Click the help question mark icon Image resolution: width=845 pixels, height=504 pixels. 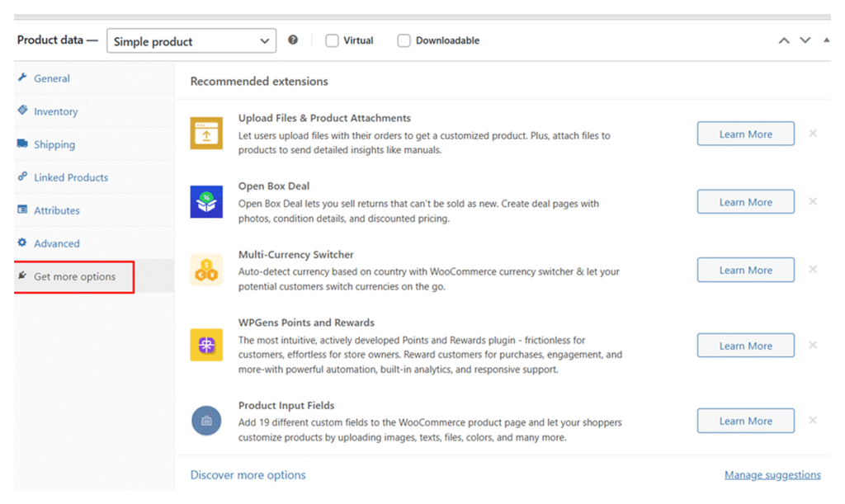point(293,40)
